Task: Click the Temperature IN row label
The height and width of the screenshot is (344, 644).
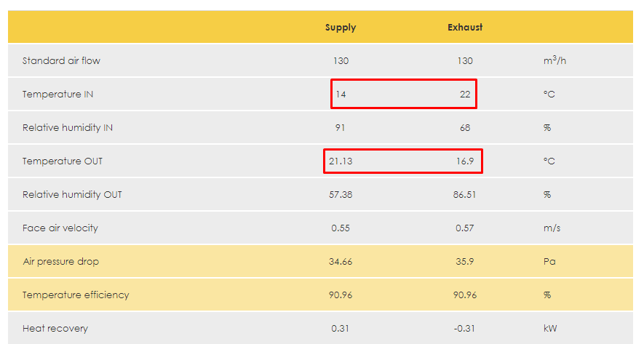Action: 57,95
